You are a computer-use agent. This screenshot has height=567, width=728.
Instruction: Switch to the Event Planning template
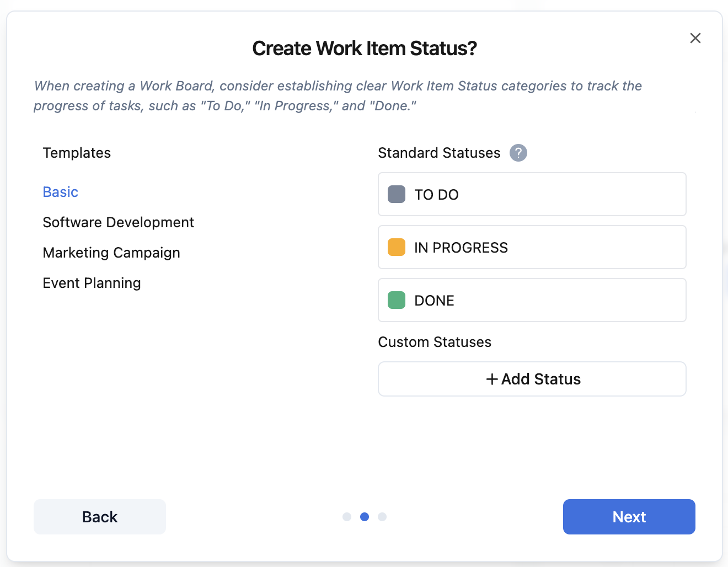92,283
